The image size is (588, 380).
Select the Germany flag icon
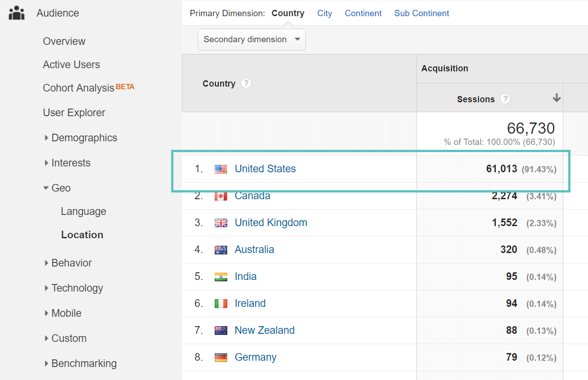pos(221,357)
